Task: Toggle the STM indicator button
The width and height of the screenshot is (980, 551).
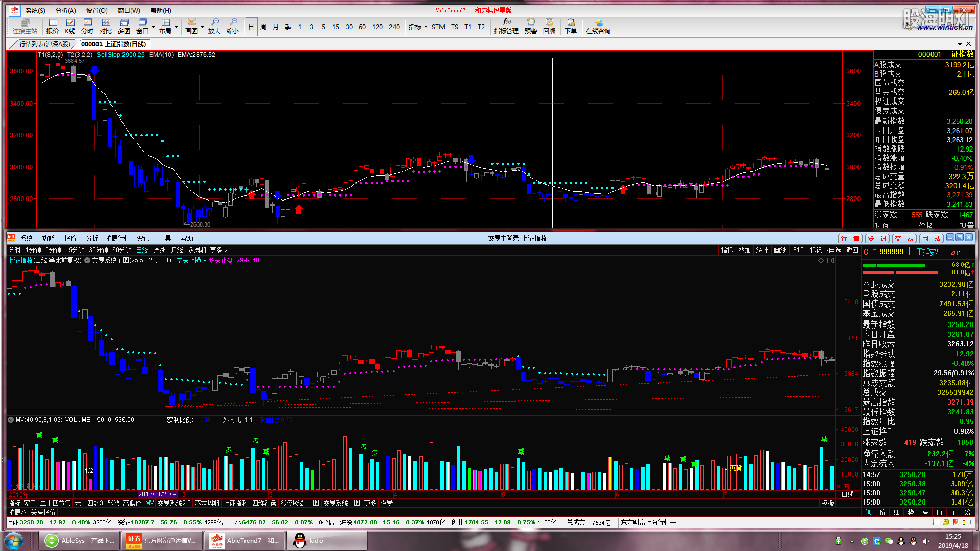Action: [x=438, y=27]
